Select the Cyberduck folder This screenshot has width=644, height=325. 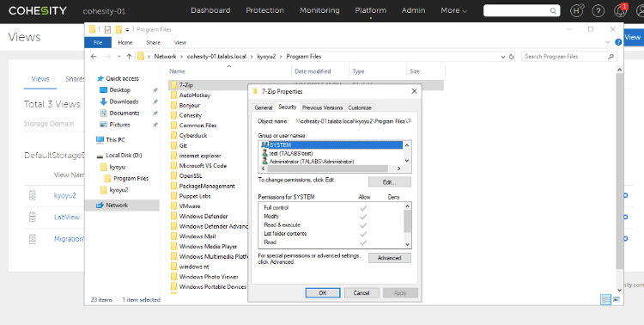[x=193, y=135]
